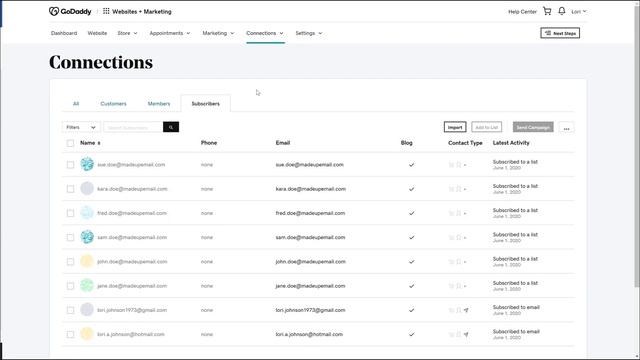
Task: Click the blog checkmark for sam.doe row
Action: 411,238
